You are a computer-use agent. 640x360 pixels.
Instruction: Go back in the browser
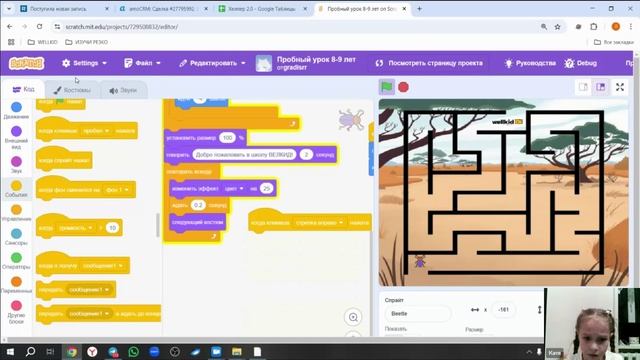[x=10, y=27]
